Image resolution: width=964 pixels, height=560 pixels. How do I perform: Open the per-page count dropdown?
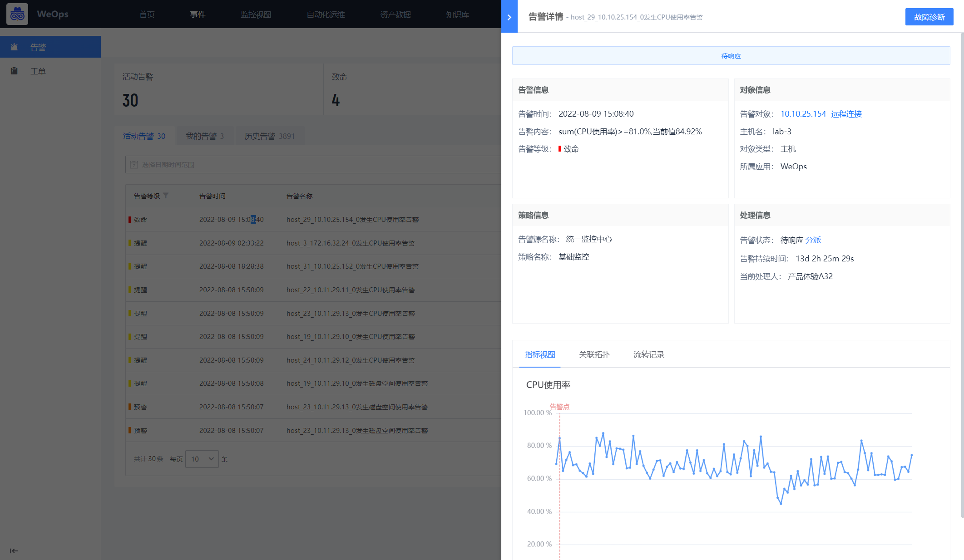pyautogui.click(x=202, y=459)
